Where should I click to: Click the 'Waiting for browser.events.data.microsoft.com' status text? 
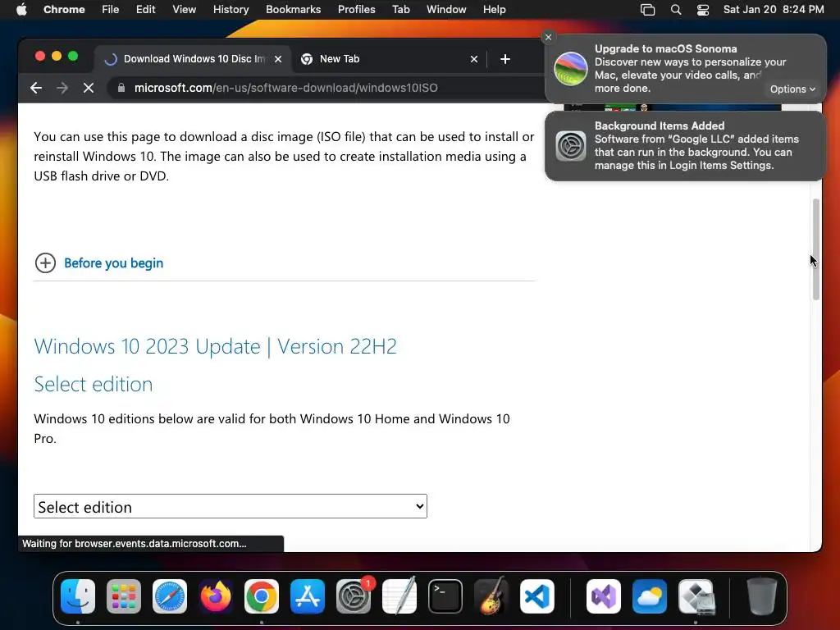click(x=134, y=543)
